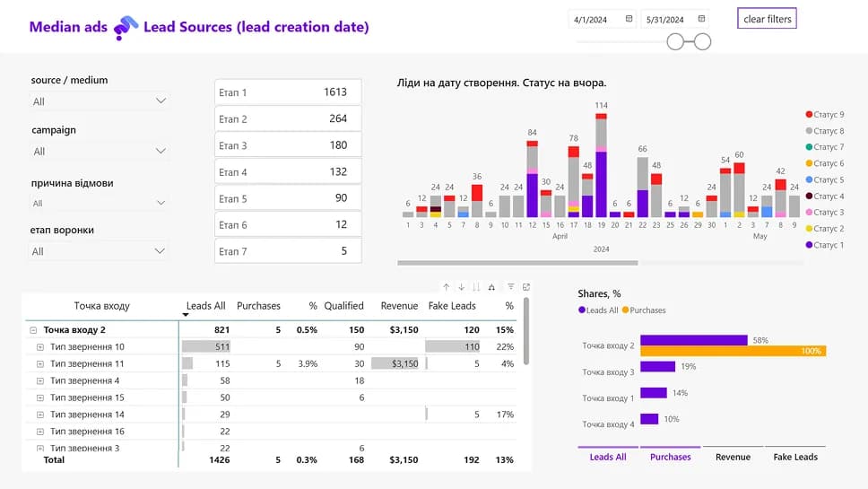
Task: Switch to the Revenue tab
Action: click(x=733, y=457)
